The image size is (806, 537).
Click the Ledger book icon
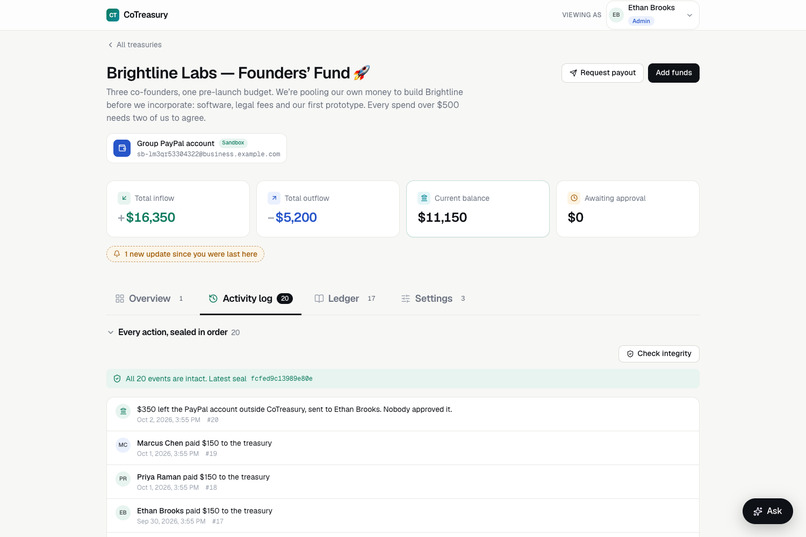319,299
